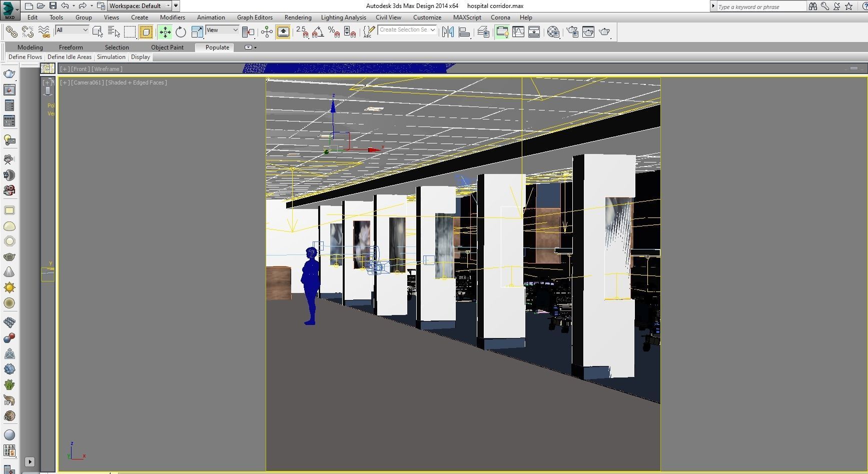Click the New Scene icon
This screenshot has width=868, height=474.
29,6
